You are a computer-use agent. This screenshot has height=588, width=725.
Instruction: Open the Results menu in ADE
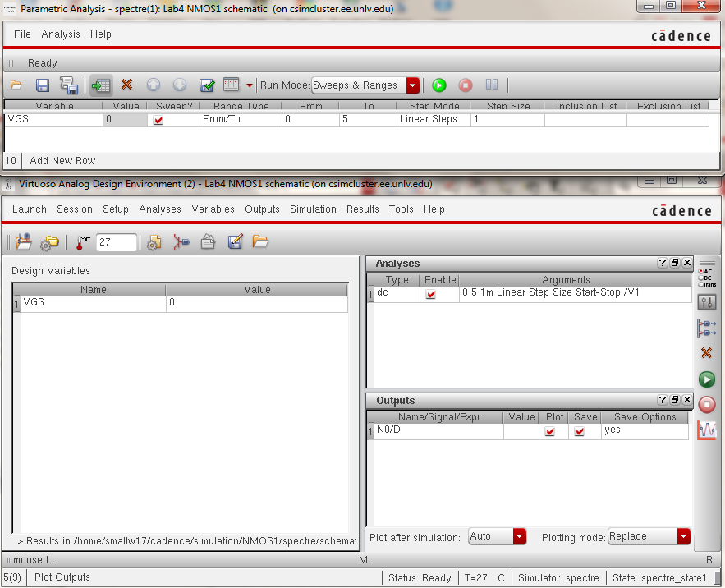coord(363,209)
